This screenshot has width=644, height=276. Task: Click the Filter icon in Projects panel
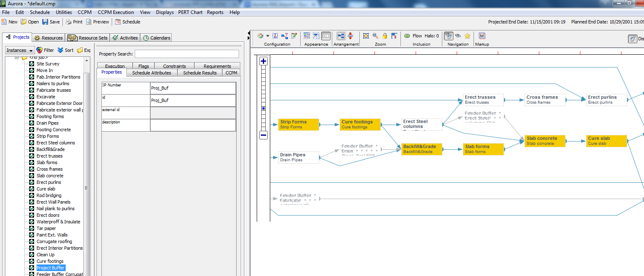click(x=45, y=50)
